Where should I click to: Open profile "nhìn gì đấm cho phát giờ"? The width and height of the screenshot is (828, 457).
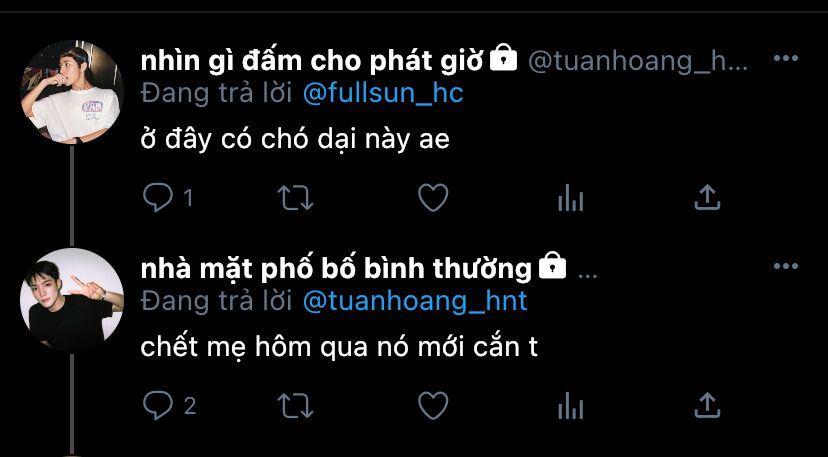tap(312, 62)
